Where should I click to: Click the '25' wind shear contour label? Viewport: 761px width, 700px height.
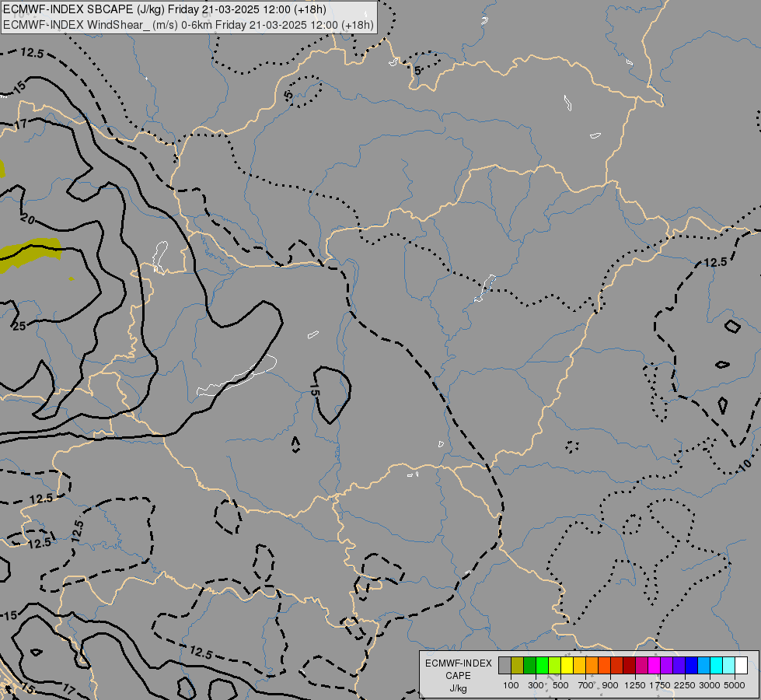coord(19,327)
